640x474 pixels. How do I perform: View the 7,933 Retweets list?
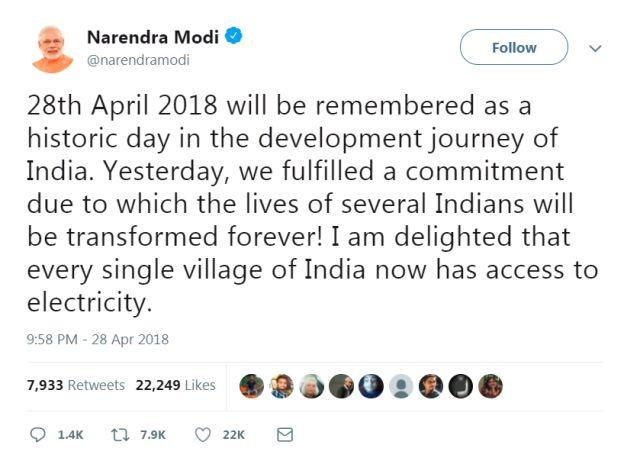[76, 385]
